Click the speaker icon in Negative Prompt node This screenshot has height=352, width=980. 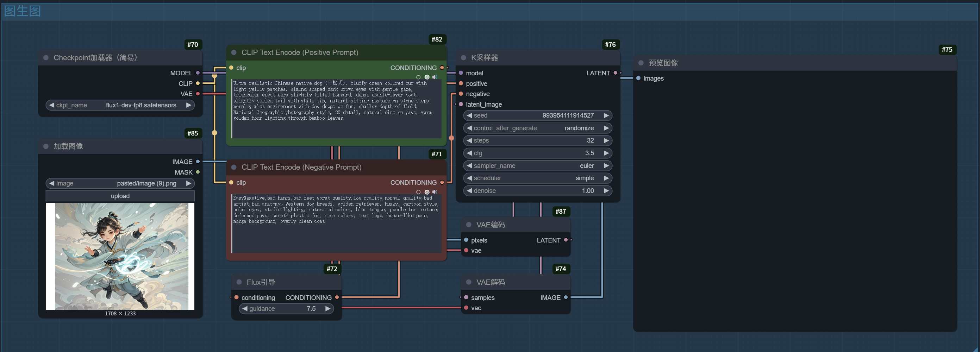pyautogui.click(x=435, y=192)
